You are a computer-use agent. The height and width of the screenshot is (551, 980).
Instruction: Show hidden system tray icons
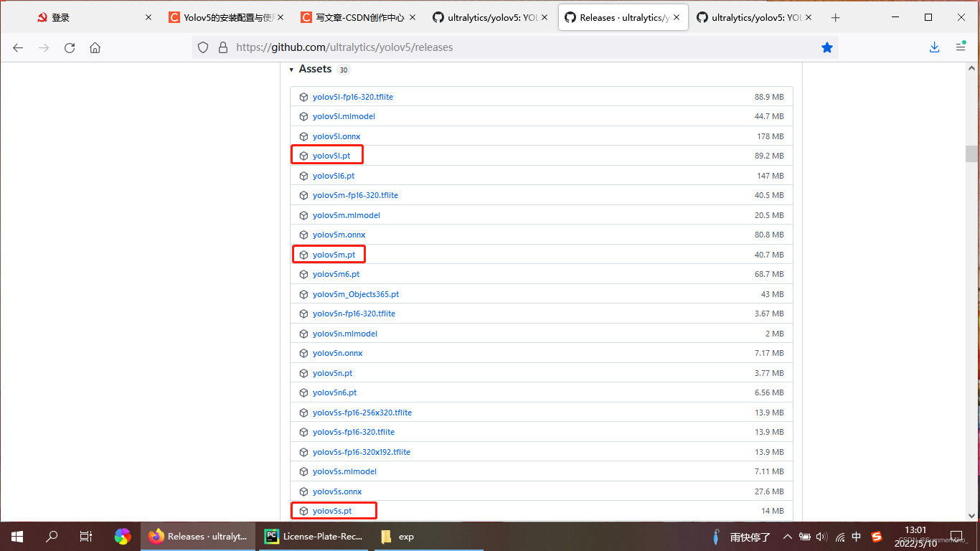click(x=788, y=537)
